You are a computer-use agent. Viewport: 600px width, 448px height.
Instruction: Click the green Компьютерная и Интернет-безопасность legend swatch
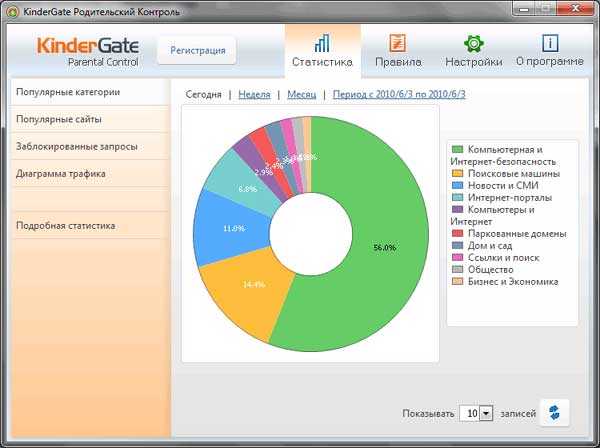[x=457, y=149]
